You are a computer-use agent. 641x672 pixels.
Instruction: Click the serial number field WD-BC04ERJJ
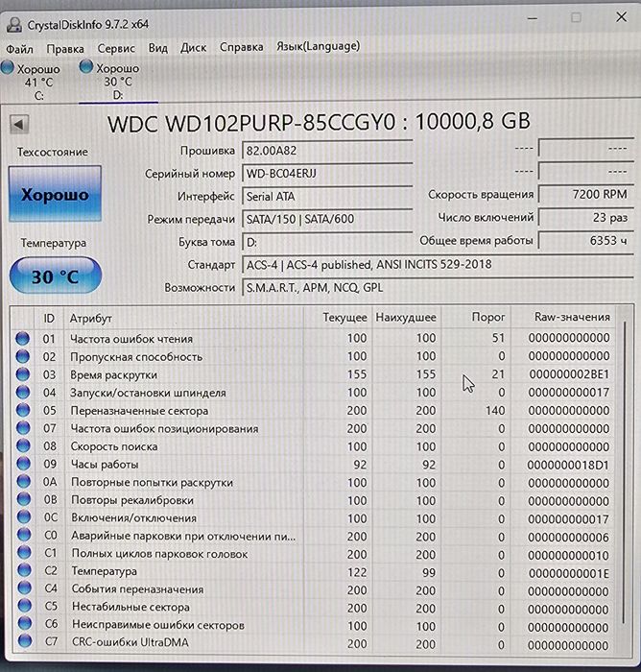click(x=327, y=173)
